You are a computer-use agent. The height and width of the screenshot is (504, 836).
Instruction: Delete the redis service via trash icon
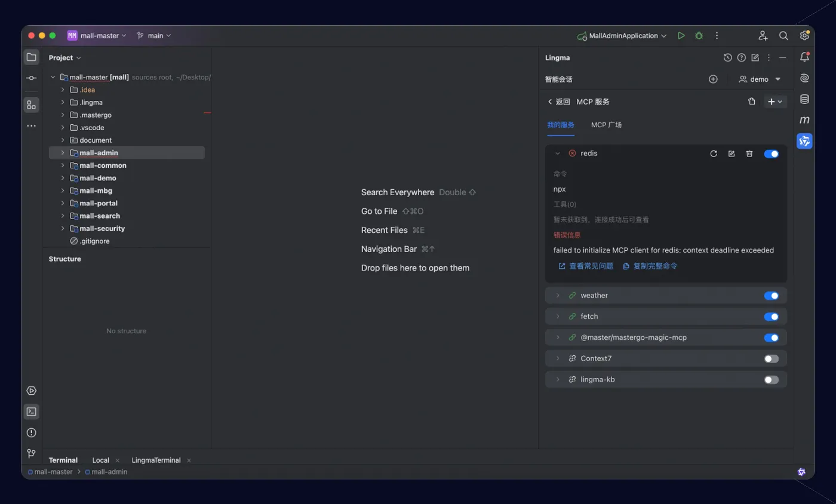(749, 153)
